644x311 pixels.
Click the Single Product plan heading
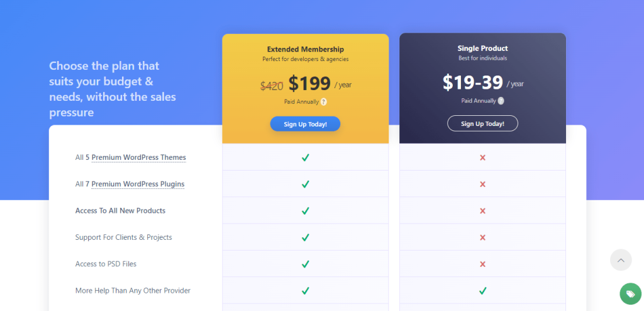tap(482, 48)
